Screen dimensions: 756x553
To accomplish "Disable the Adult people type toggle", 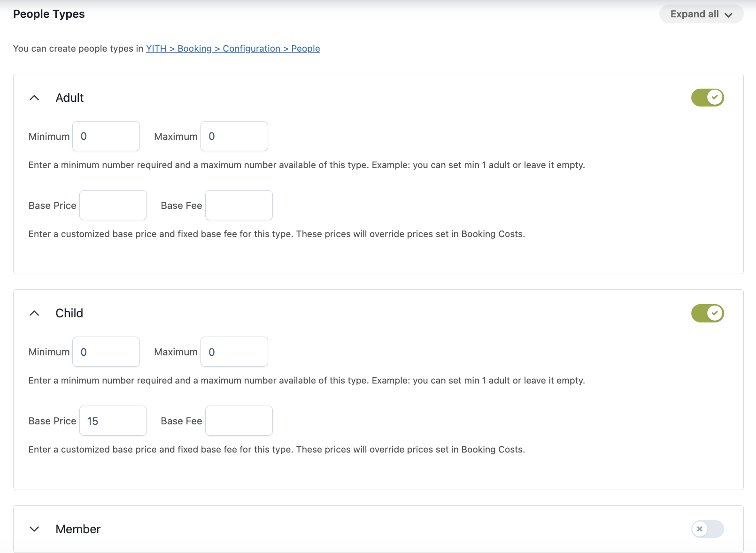I will pyautogui.click(x=707, y=98).
